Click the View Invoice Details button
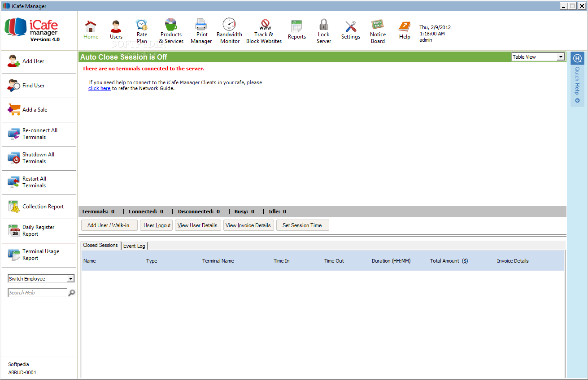Image resolution: width=588 pixels, height=380 pixels. (249, 225)
